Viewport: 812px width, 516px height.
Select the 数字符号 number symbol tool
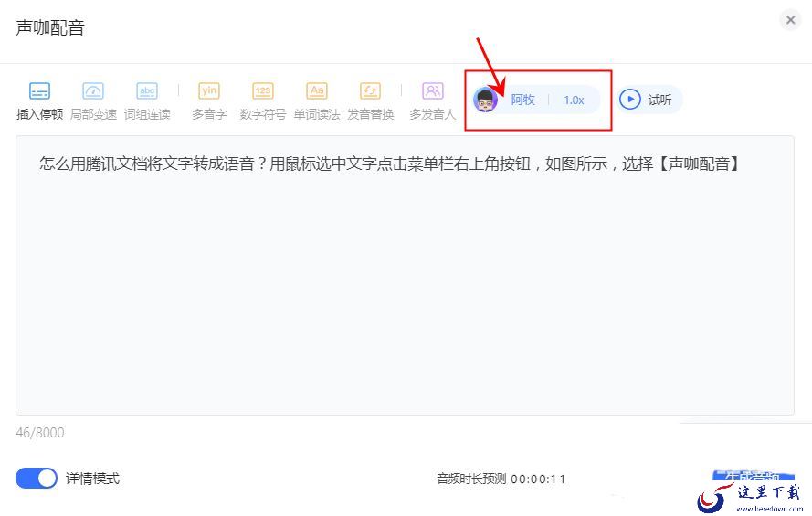point(262,100)
